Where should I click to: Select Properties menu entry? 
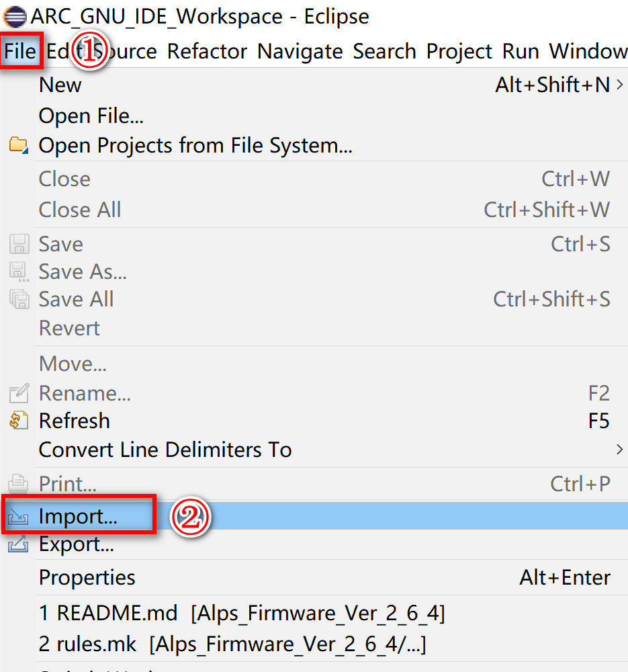[x=87, y=577]
